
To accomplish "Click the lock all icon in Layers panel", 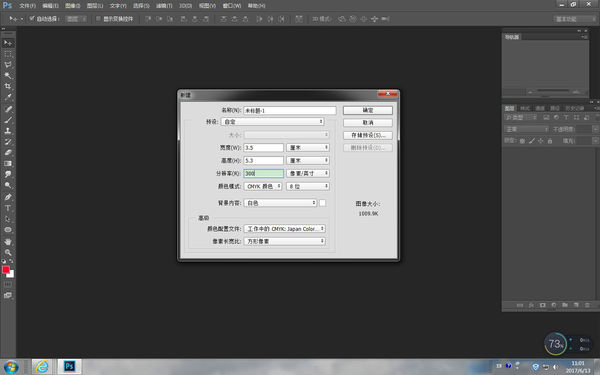I will point(550,141).
